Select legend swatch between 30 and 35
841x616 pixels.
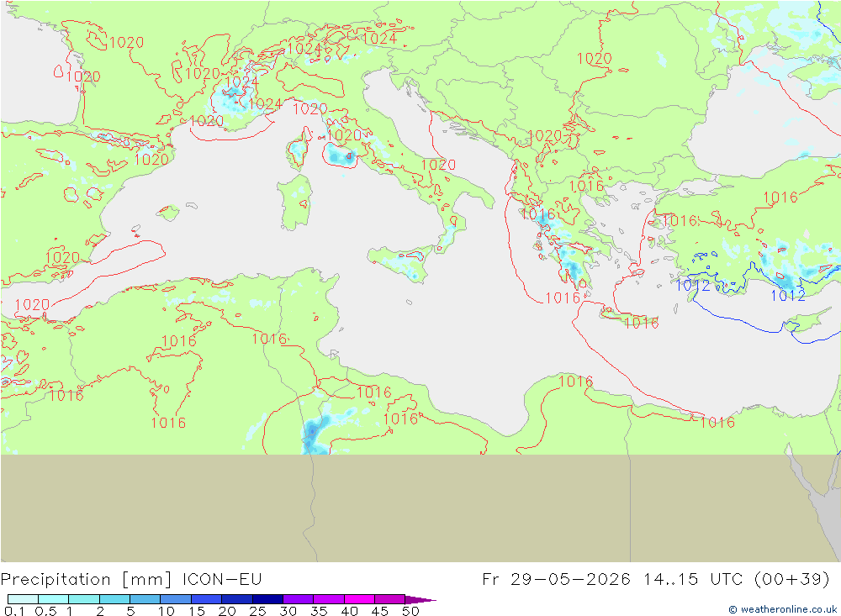pos(299,599)
